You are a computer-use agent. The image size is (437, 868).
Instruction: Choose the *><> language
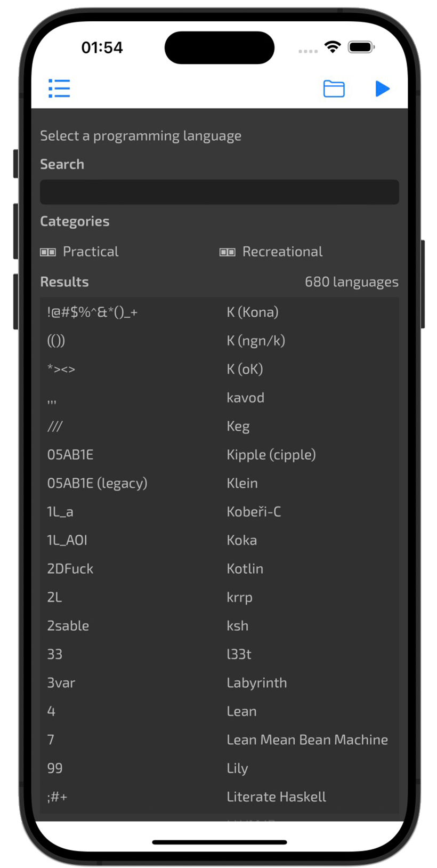click(61, 369)
